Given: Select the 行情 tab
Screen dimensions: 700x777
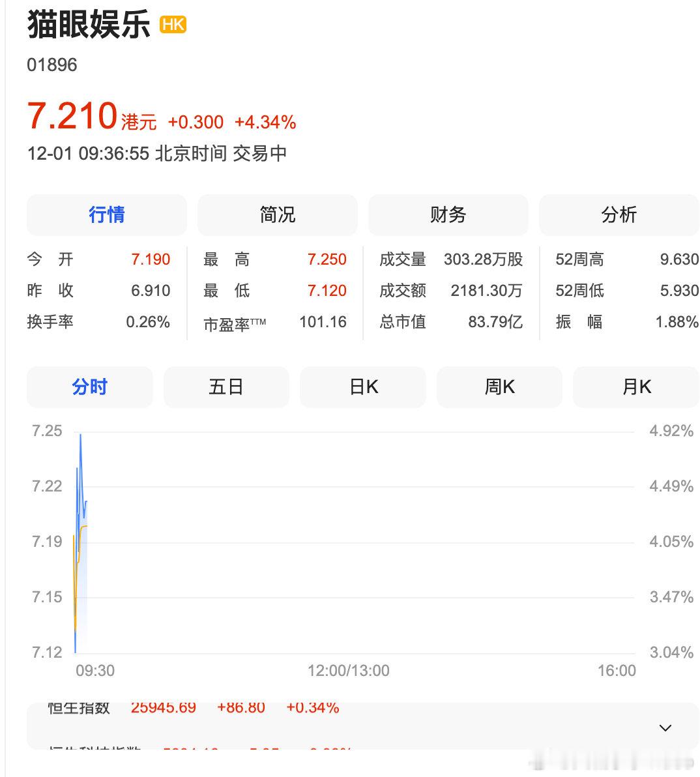Looking at the screenshot, I should click(x=107, y=215).
